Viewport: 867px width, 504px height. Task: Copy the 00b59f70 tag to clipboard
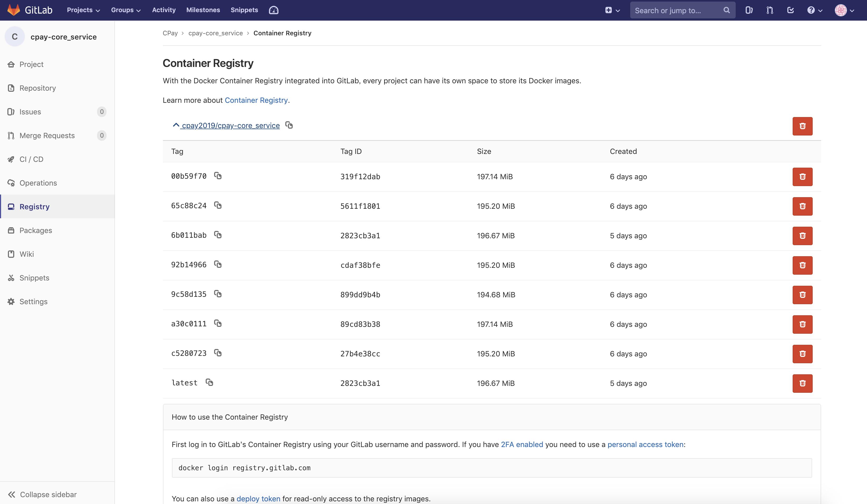(x=218, y=176)
